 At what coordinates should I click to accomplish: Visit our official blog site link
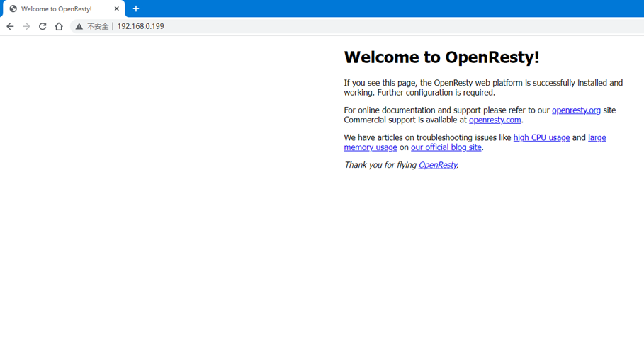(x=446, y=147)
